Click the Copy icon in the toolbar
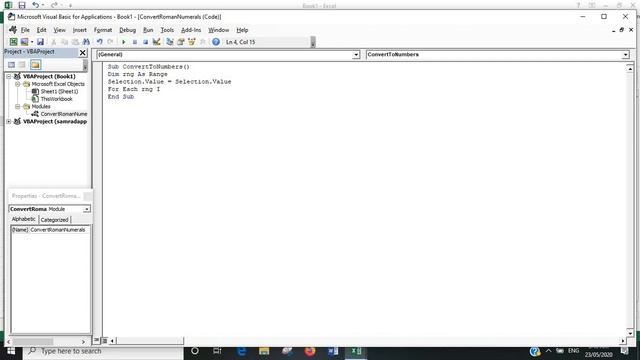Viewport: 640px width, 360px height. point(64,42)
